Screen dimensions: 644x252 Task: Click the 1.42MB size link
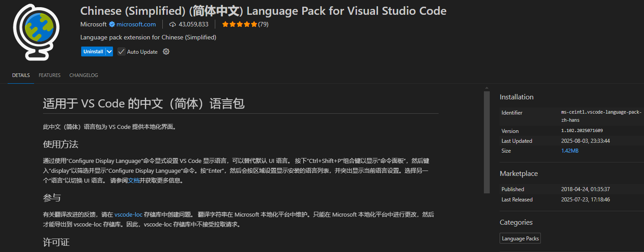pos(570,151)
